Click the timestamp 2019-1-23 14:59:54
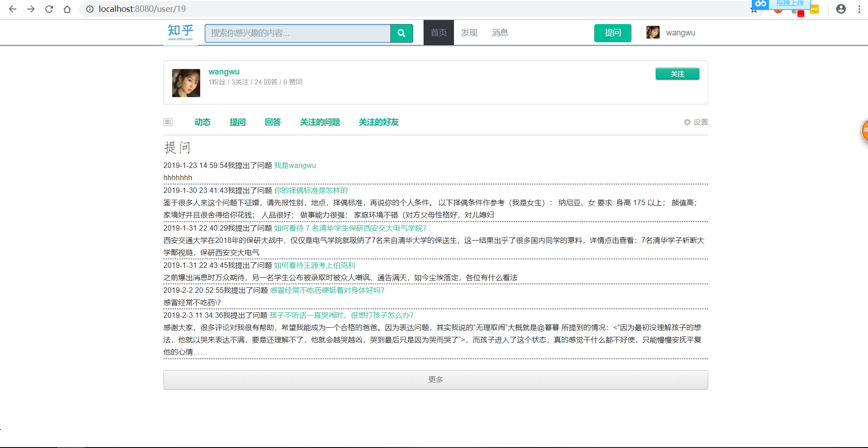Viewport: 868px width, 448px height. pyautogui.click(x=196, y=166)
